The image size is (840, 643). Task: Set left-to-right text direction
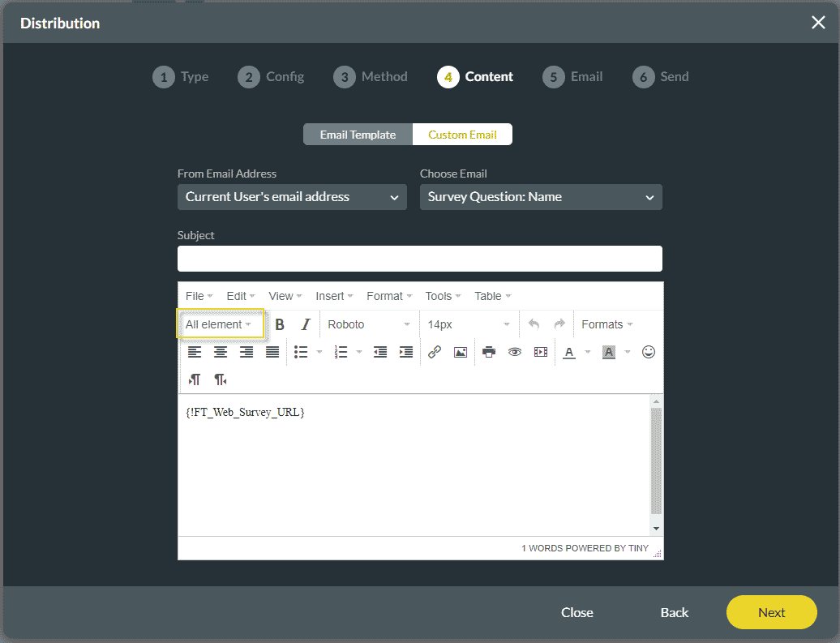195,379
